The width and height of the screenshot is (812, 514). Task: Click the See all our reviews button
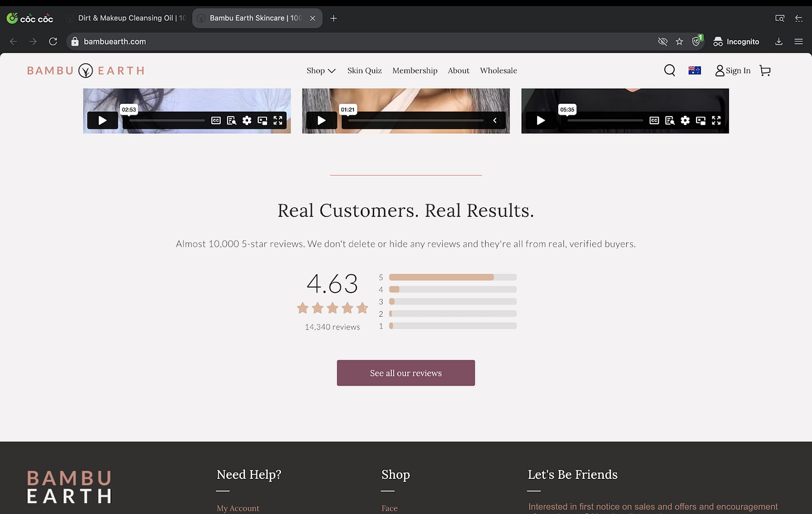tap(406, 373)
